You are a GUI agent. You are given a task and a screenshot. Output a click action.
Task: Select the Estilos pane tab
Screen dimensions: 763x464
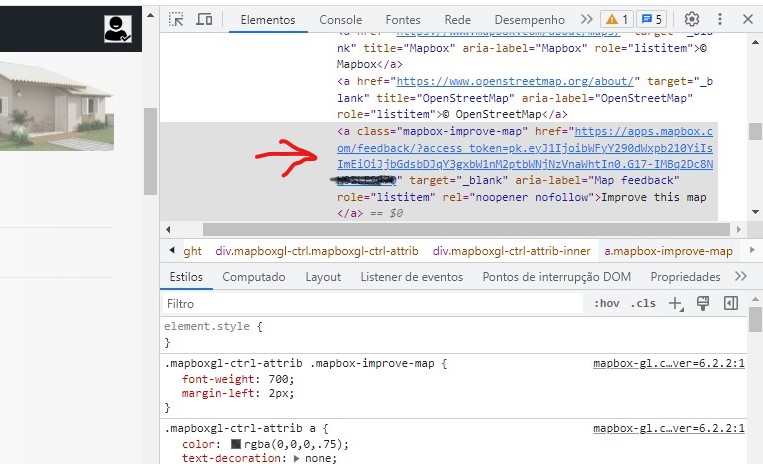[186, 277]
